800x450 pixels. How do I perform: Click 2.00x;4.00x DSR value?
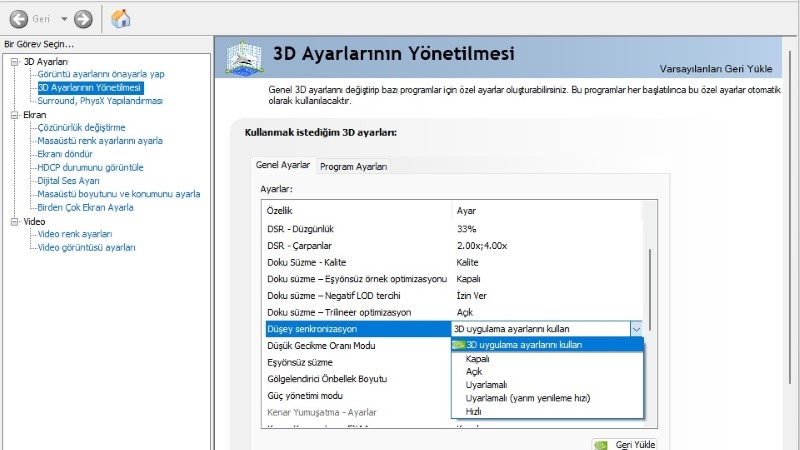482,246
